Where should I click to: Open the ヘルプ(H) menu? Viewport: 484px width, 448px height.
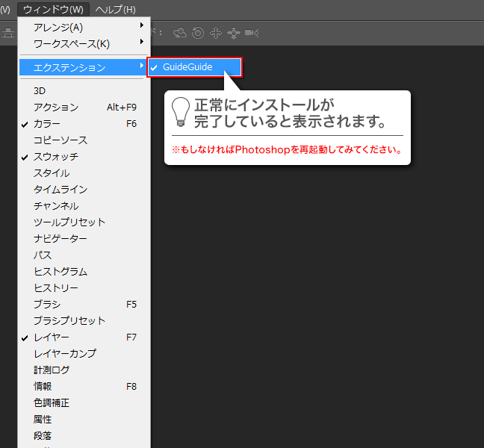116,10
